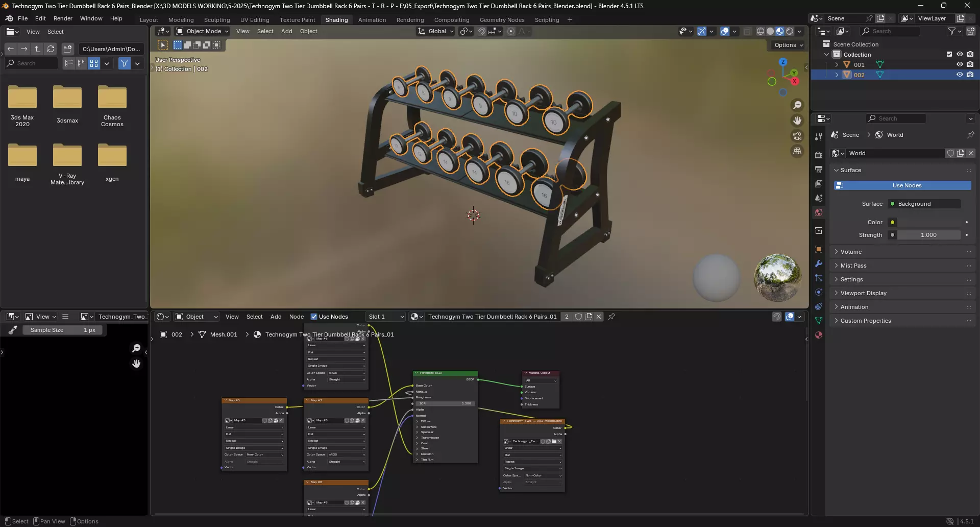Click the Outliner search field
Viewport: 980px width, 527px height.
coord(890,31)
